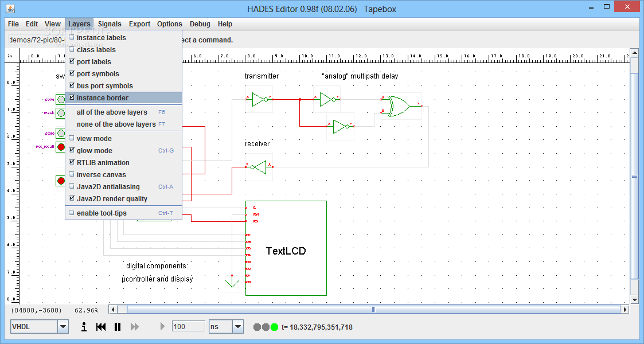
Task: Click the 'µcontroller and display' label
Action: (157, 279)
